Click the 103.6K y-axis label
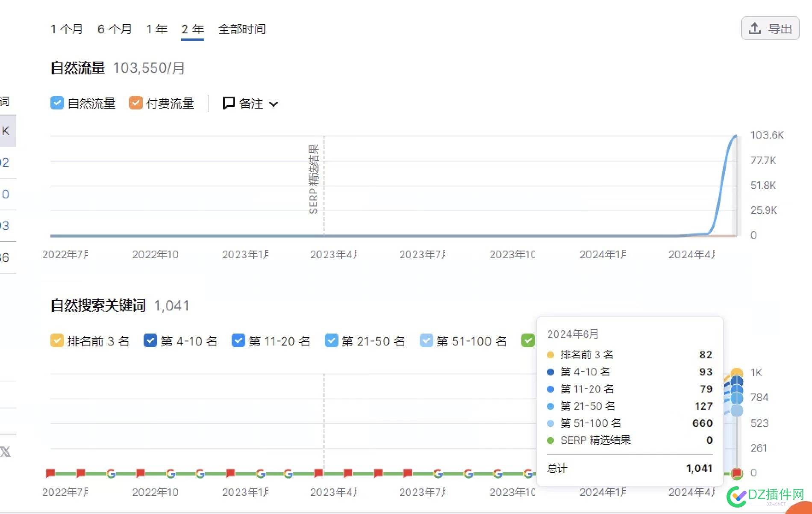The width and height of the screenshot is (812, 514). tap(767, 135)
